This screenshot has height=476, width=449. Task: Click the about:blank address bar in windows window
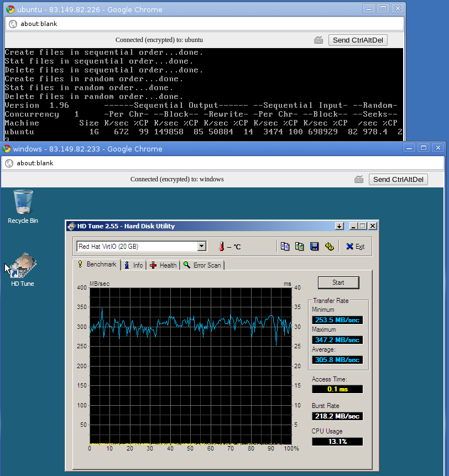coord(223,163)
